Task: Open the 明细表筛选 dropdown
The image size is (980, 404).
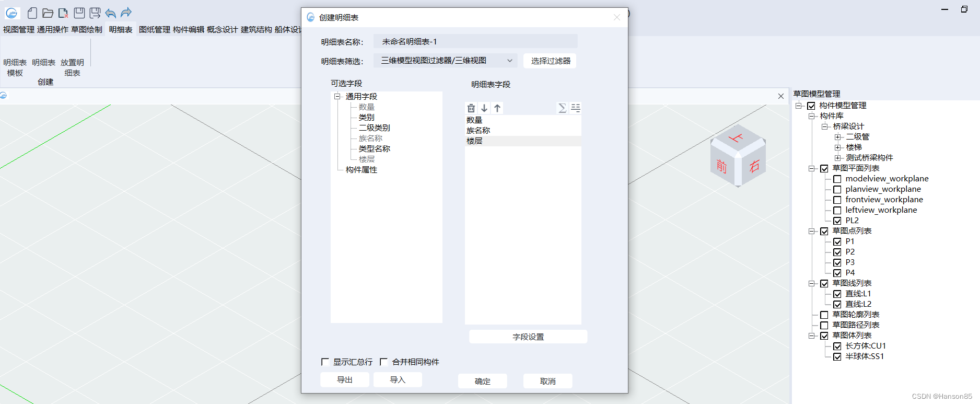Action: 445,61
